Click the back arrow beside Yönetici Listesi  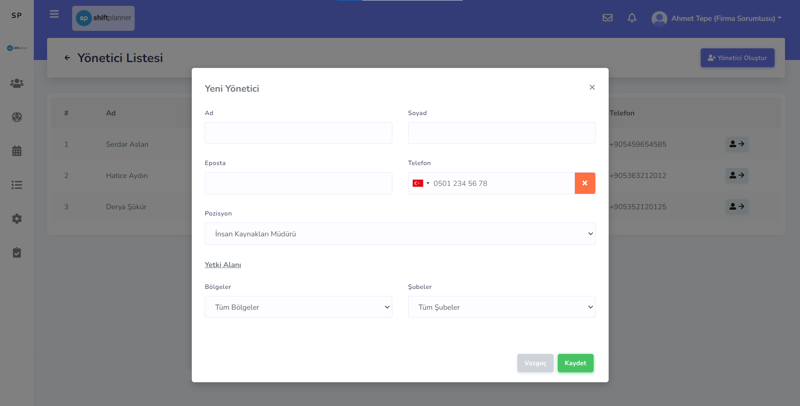[67, 58]
